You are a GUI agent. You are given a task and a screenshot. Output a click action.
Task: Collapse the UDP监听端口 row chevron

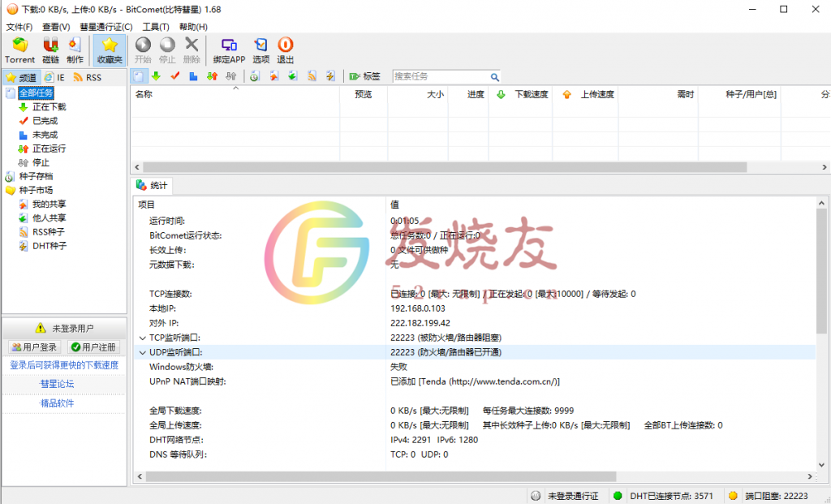pos(142,352)
